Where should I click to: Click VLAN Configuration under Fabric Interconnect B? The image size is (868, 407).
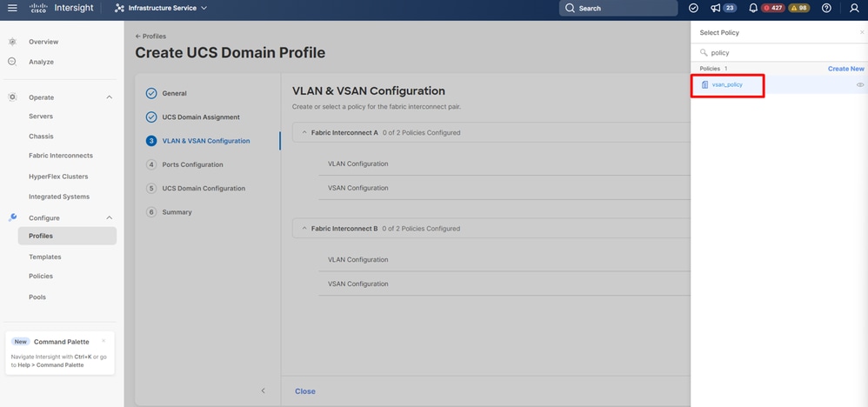tap(357, 260)
